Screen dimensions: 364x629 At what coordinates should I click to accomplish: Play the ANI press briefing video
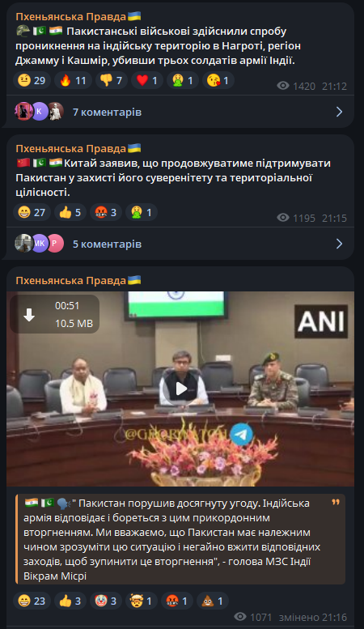(180, 389)
